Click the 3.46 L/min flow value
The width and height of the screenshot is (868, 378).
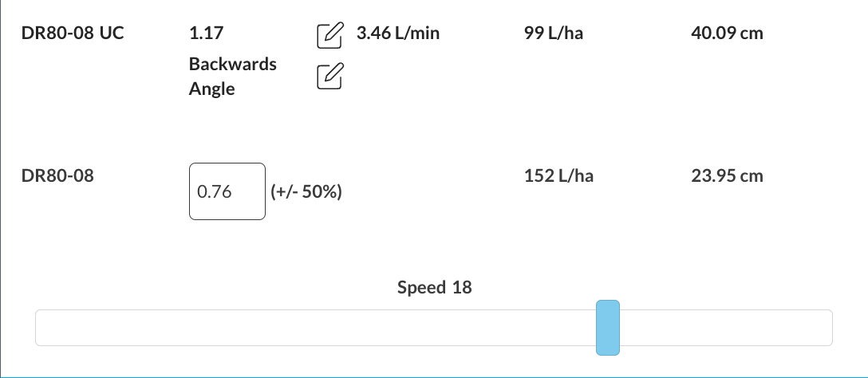pyautogui.click(x=398, y=34)
